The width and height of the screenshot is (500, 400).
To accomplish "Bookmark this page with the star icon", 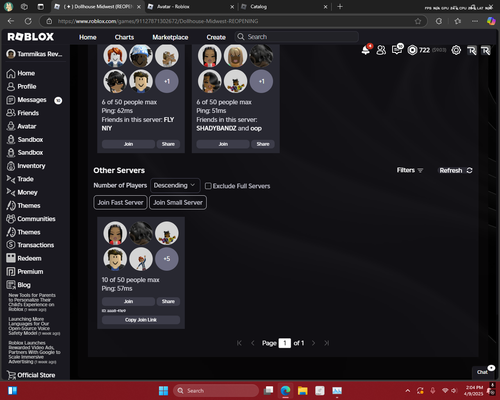I will [418, 21].
